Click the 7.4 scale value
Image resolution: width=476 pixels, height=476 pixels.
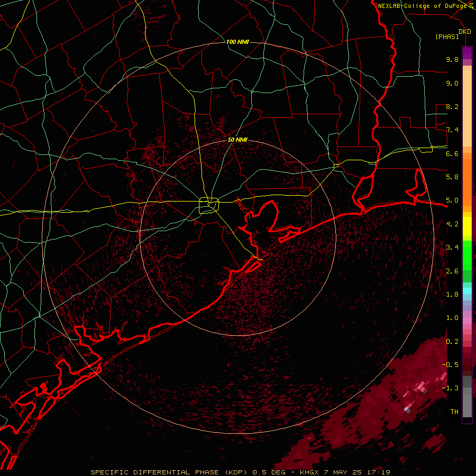452,130
